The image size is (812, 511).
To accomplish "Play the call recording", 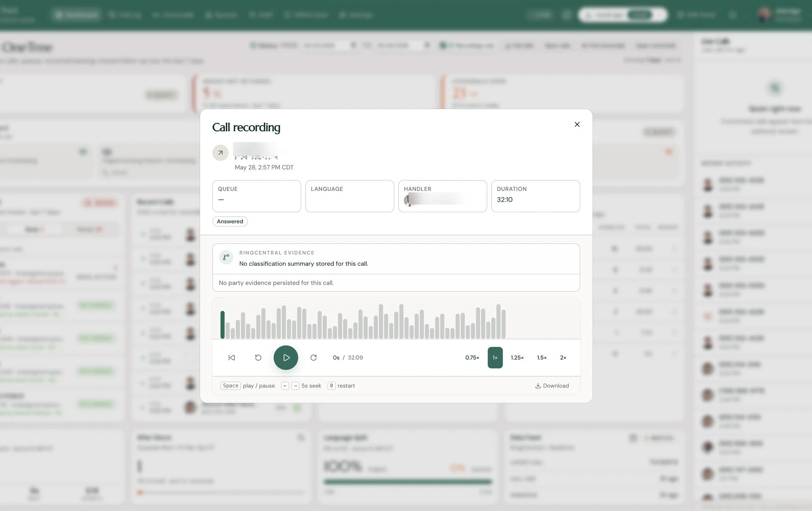I will click(x=286, y=358).
